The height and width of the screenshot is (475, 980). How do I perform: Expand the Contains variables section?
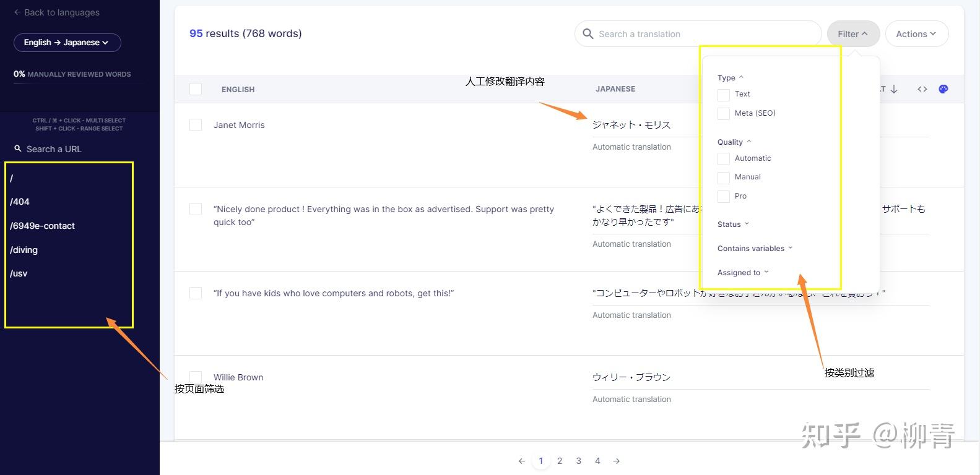point(755,249)
